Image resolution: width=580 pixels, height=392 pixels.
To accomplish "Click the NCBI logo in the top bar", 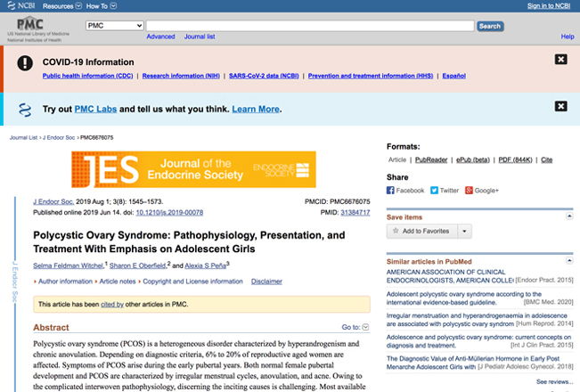I will [x=21, y=5].
